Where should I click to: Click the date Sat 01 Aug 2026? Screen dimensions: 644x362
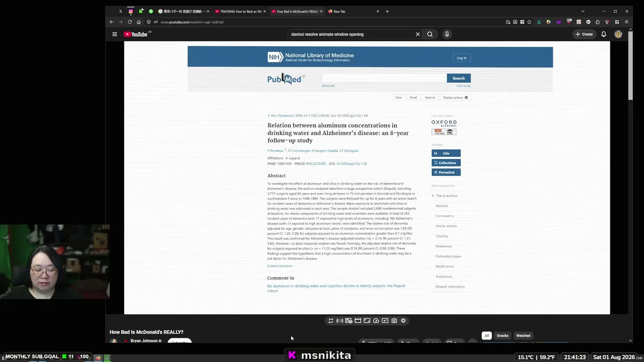tap(614, 357)
